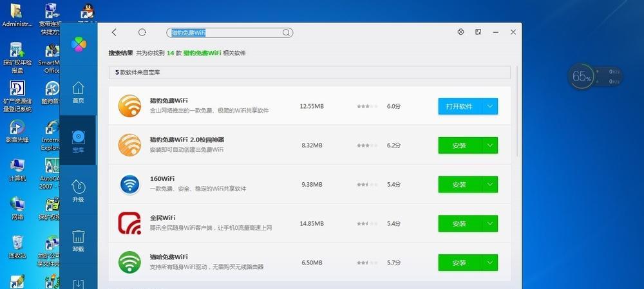The height and width of the screenshot is (289, 644).
Task: Click the 160WiFi blue app icon
Action: [129, 185]
